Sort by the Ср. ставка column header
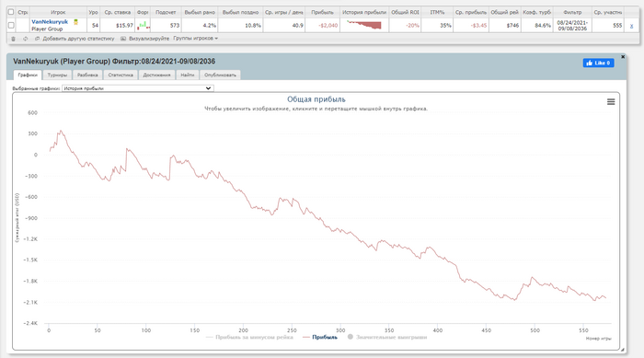 click(118, 12)
